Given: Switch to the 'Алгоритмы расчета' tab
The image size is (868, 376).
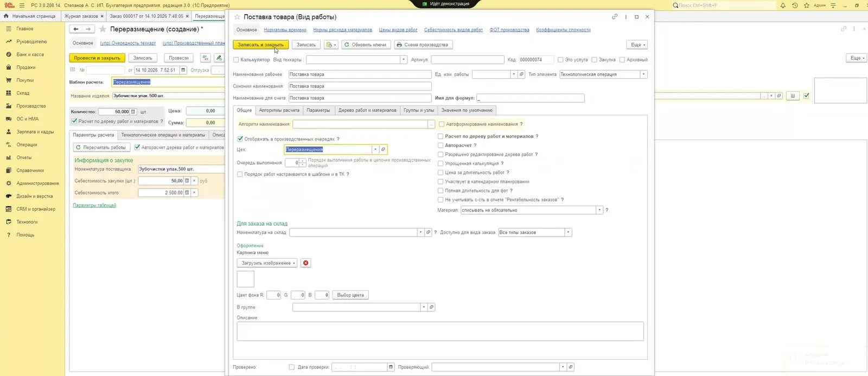Looking at the screenshot, I should click(x=279, y=110).
